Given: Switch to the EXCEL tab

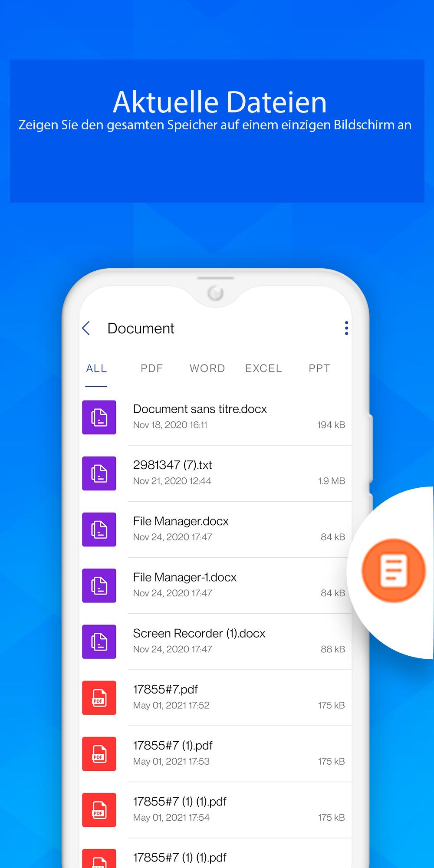Looking at the screenshot, I should coord(263,368).
